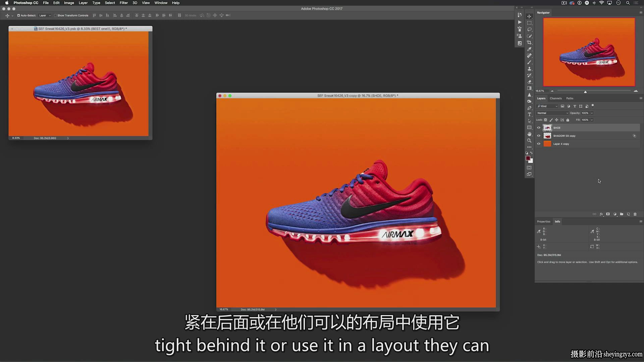The width and height of the screenshot is (644, 362).
Task: Select the Brush tool
Action: (x=529, y=62)
